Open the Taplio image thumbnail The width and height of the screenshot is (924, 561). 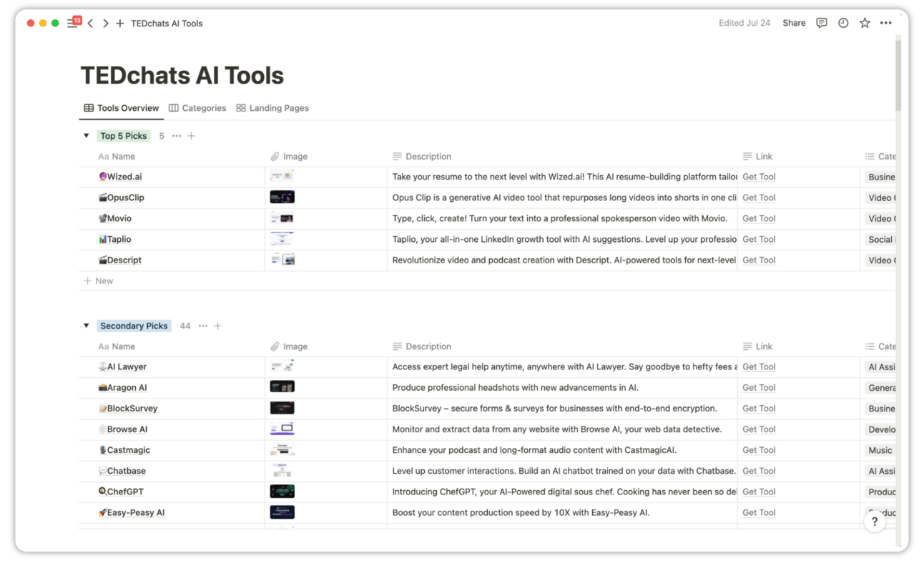tap(282, 239)
